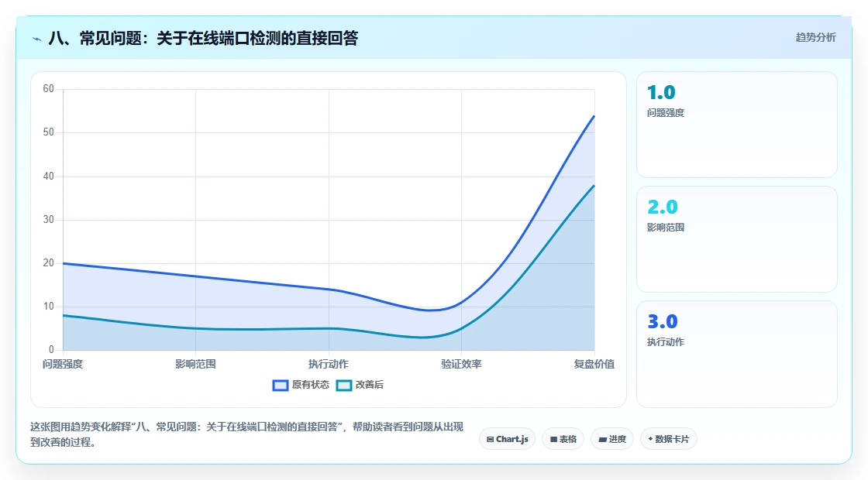Click the 30 y-axis value

click(49, 220)
